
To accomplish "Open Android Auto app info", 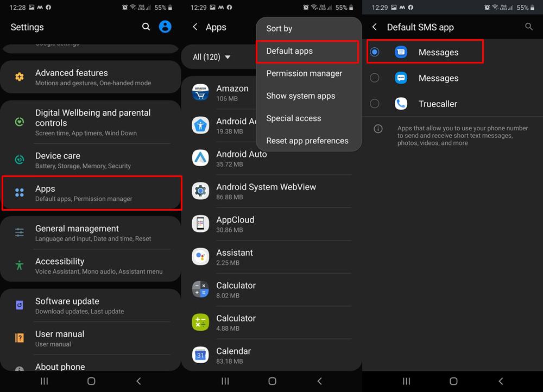I will [x=271, y=158].
